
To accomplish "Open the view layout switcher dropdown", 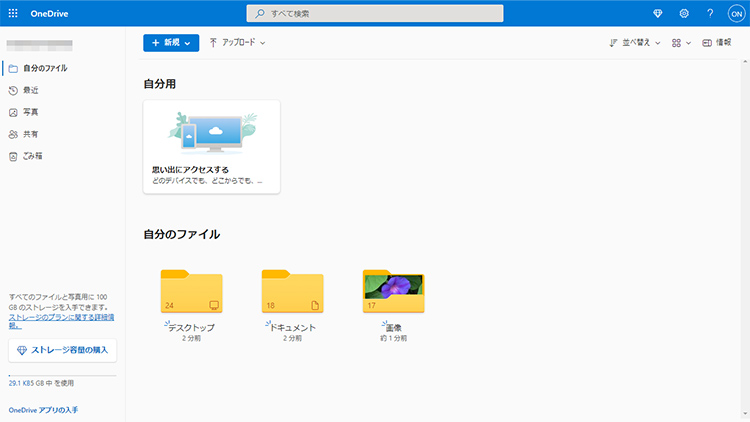I will point(681,43).
